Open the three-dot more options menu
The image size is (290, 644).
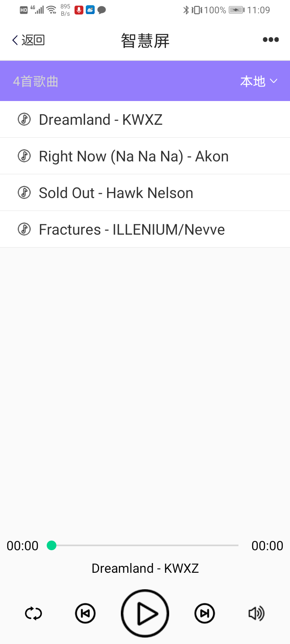coord(271,39)
